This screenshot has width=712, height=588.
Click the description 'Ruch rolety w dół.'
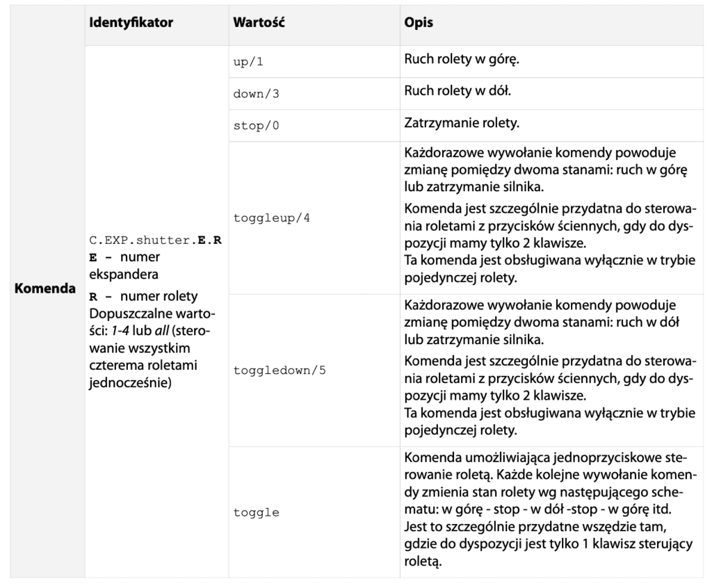coord(460,92)
